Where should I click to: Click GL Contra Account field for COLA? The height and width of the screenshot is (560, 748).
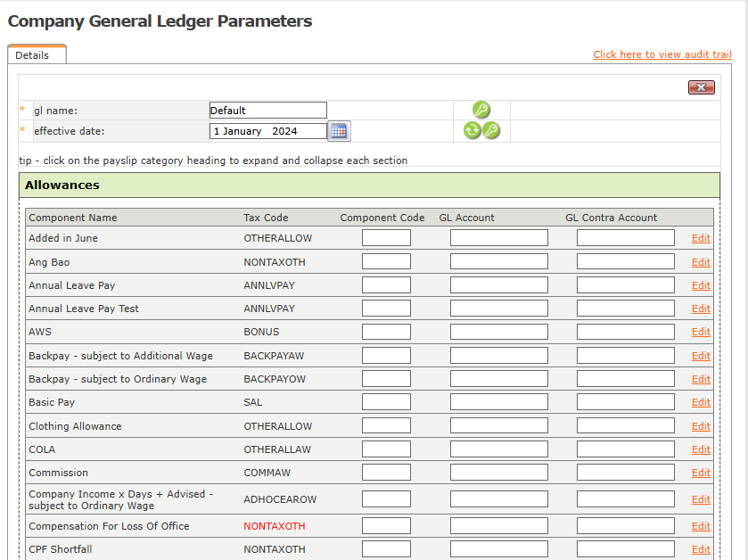pos(625,449)
